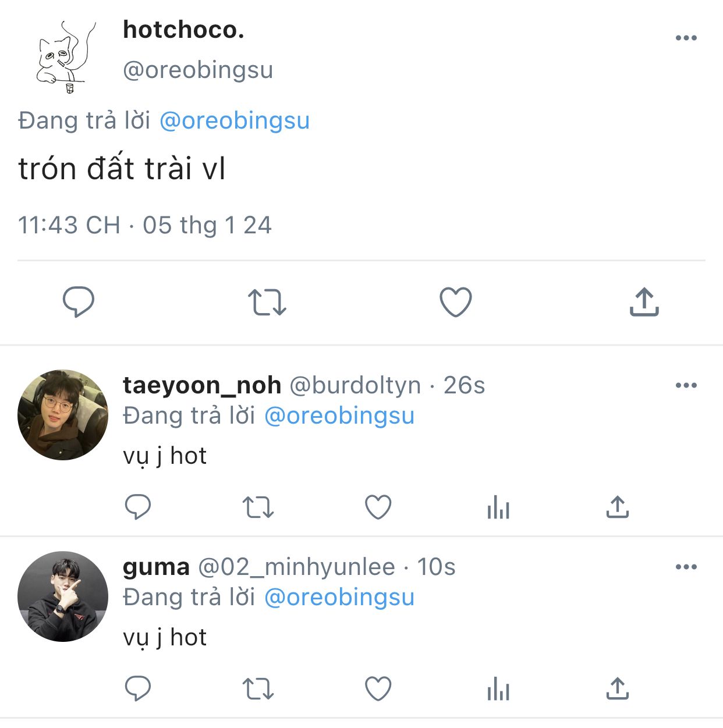Viewport: 723px width, 728px height.
Task: Reply to hotchoco's main tweet
Action: pos(79,301)
